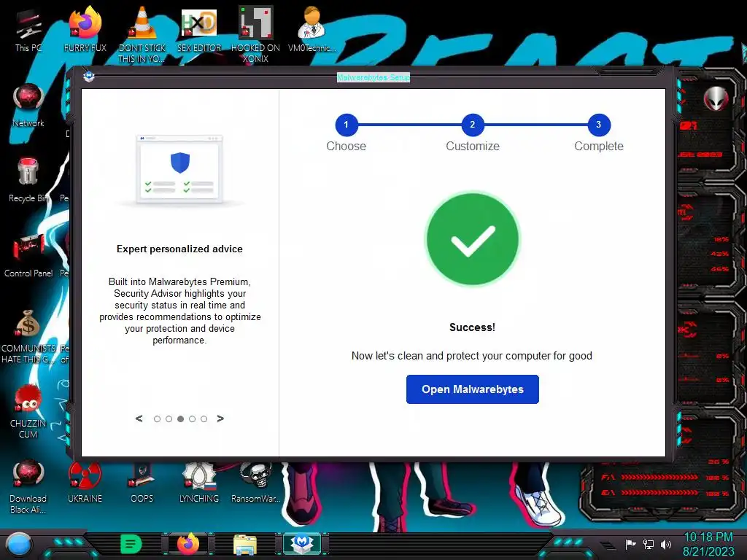Click the Open Malwarebytes button
This screenshot has height=560, width=747.
click(x=472, y=389)
